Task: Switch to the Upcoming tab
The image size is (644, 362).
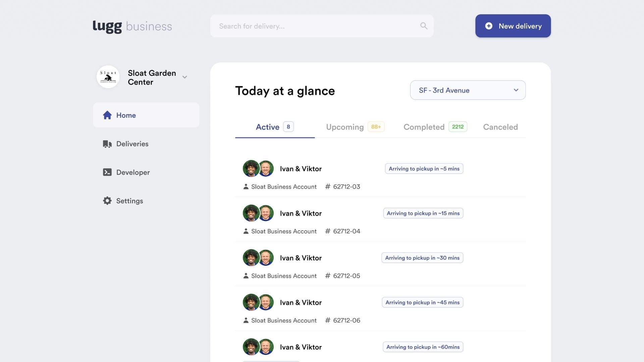Action: point(345,127)
